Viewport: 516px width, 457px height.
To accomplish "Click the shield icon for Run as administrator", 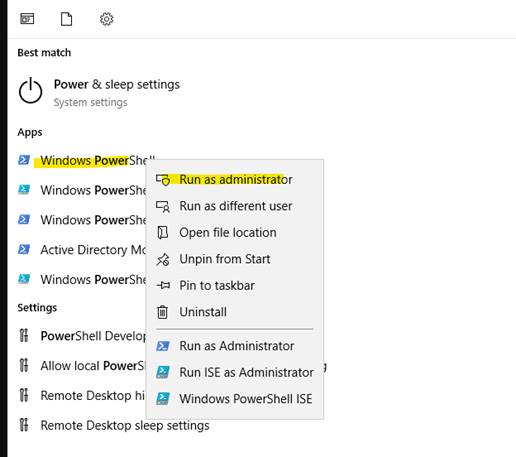I will coord(163,180).
